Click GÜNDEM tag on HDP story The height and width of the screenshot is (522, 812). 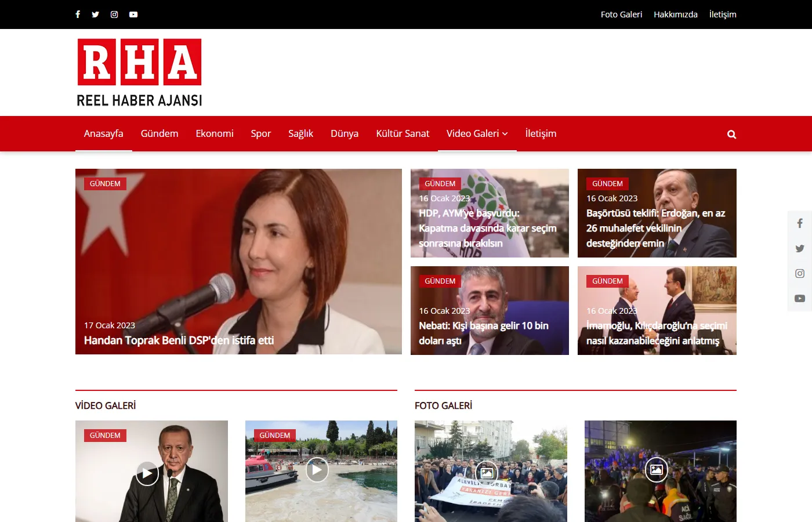(440, 184)
